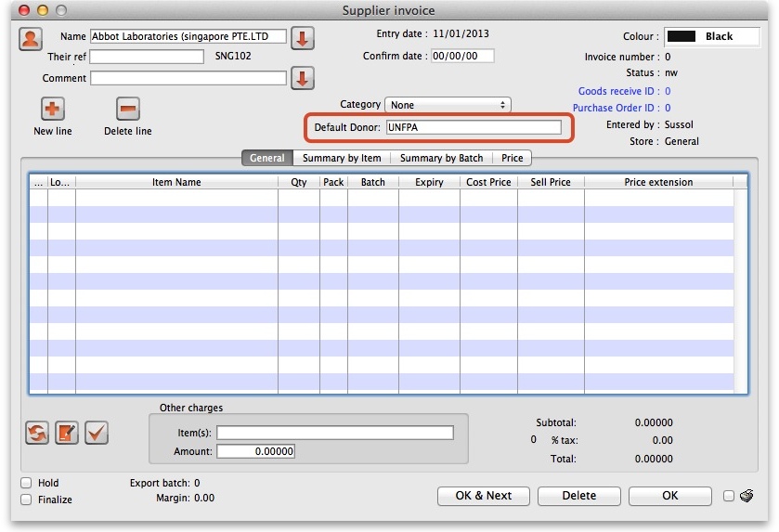Click the orange checkmark icon
This screenshot has height=532, width=779.
[97, 432]
